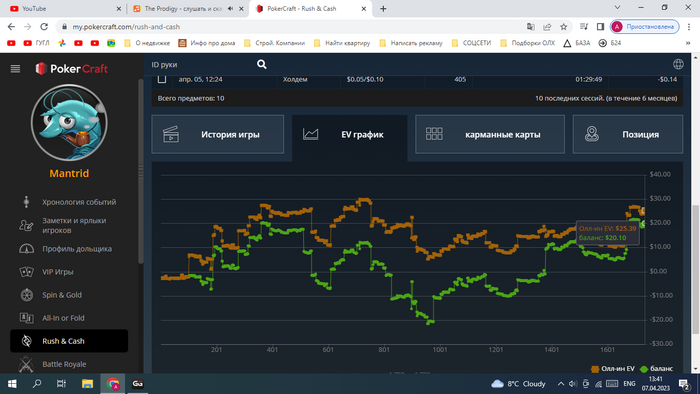Close the PokerCraft browser tab
Screen dimensions: 700x394
pos(364,8)
